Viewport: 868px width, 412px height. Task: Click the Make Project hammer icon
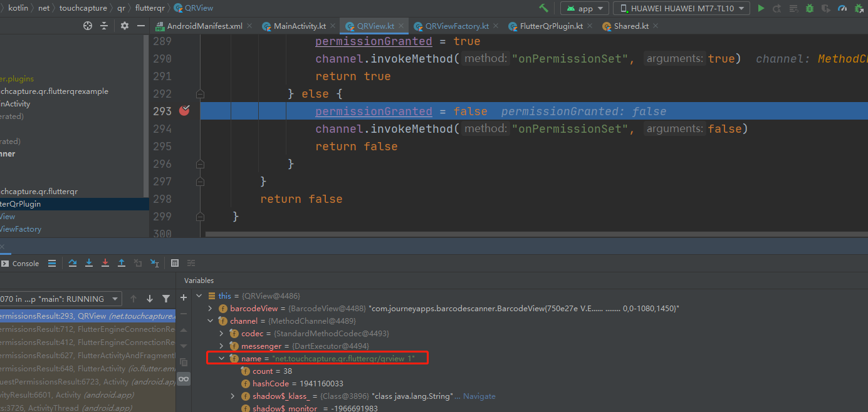pos(544,8)
